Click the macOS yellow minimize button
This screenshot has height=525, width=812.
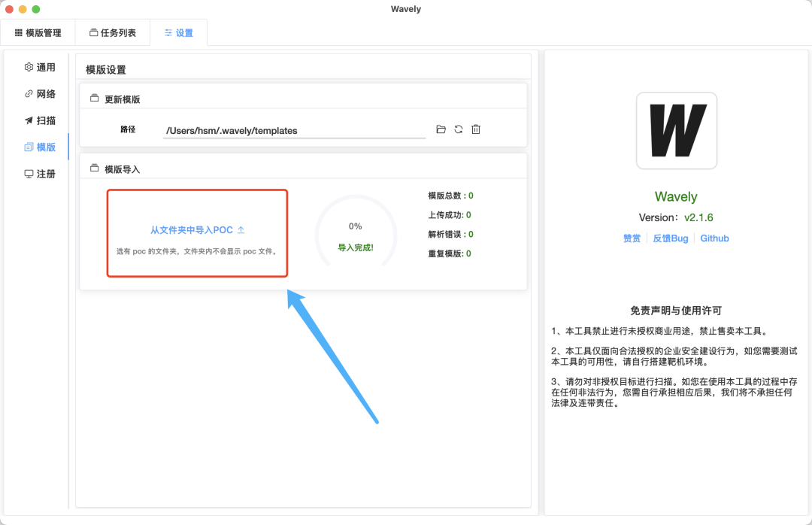click(23, 9)
